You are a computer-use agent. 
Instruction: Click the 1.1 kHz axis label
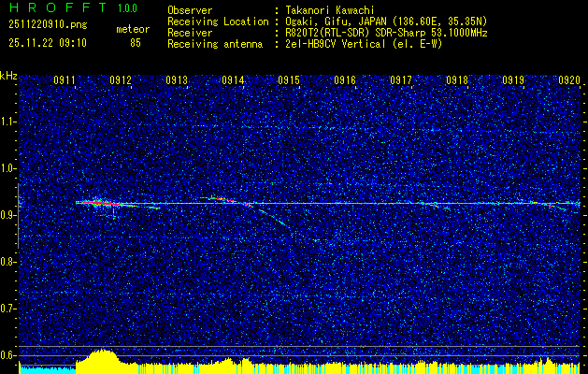point(7,122)
